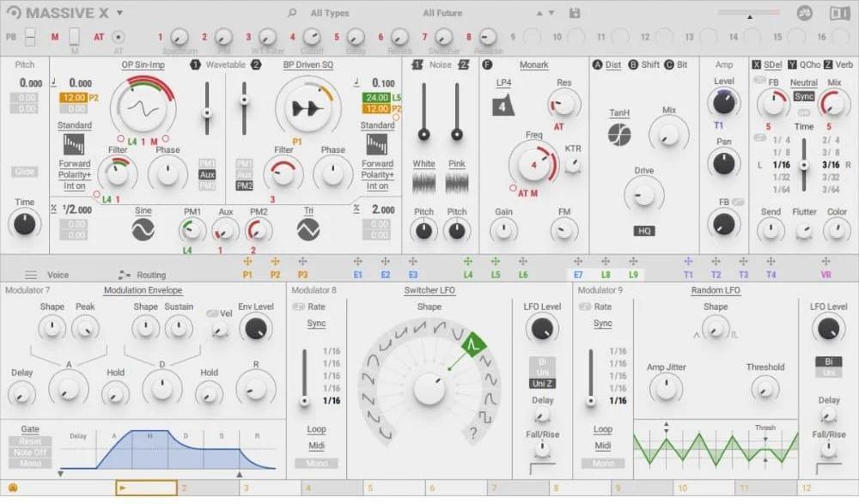The width and height of the screenshot is (859, 504).
Task: Toggle HQ mode in the Dist effect
Action: tap(644, 231)
